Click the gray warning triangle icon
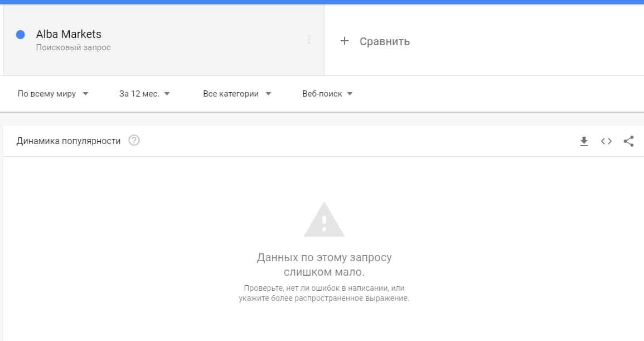Viewport: 644px width, 341px height. point(324,219)
